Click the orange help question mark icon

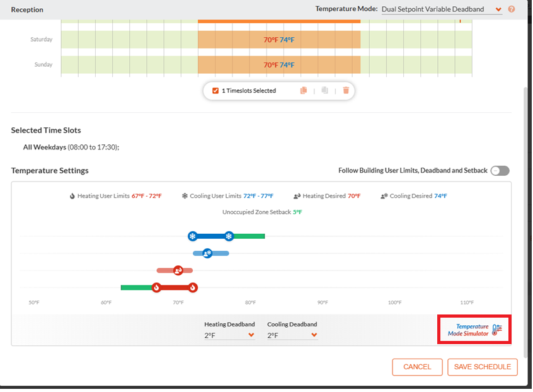coord(511,9)
